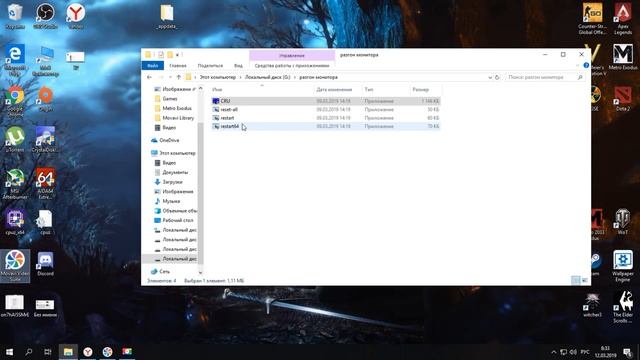Select the MSI Afterburner desktop shortcut

[15, 184]
